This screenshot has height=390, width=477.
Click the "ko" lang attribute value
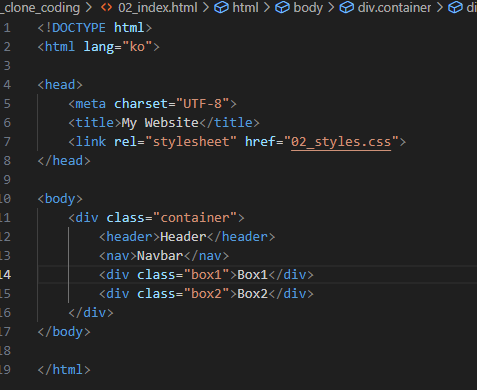click(x=137, y=47)
